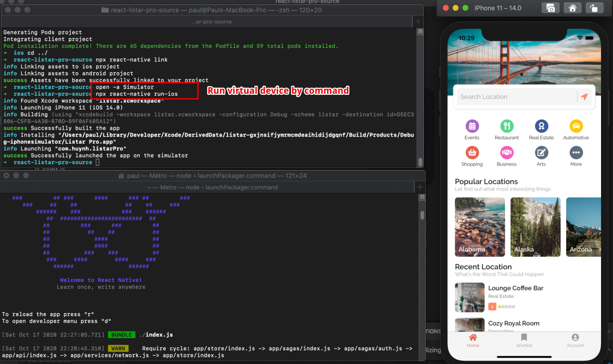Open the Lounge Coffee Bar listing title
The width and height of the screenshot is (613, 364).
[x=516, y=288]
